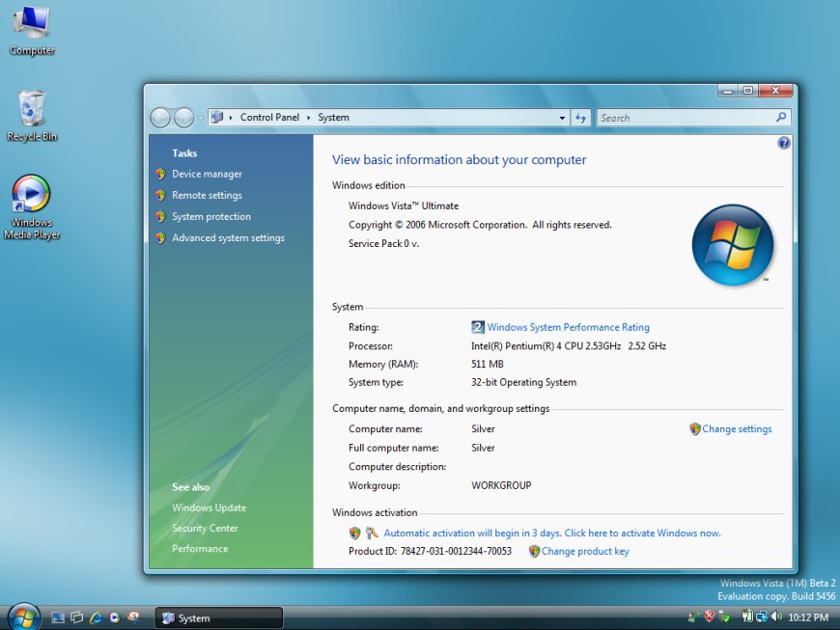Select the Windows Media Player desktop shortcut
Image resolution: width=840 pixels, height=630 pixels.
(32, 207)
